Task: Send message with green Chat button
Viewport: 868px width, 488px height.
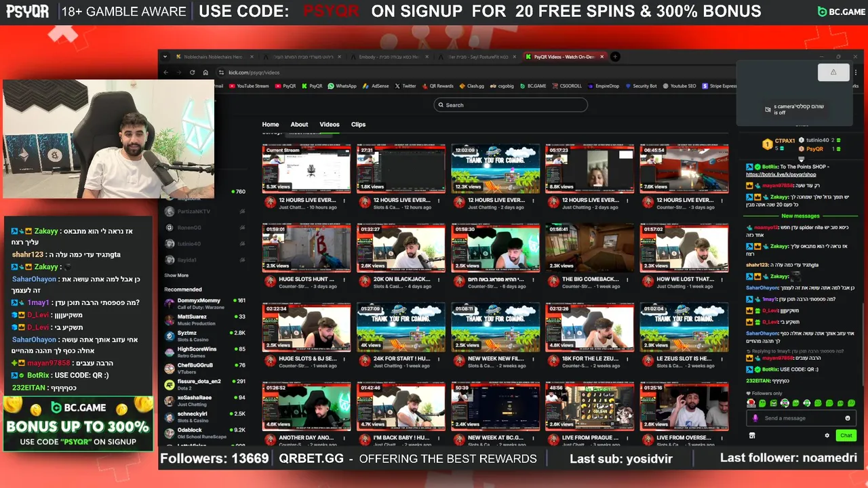Action: 846,436
